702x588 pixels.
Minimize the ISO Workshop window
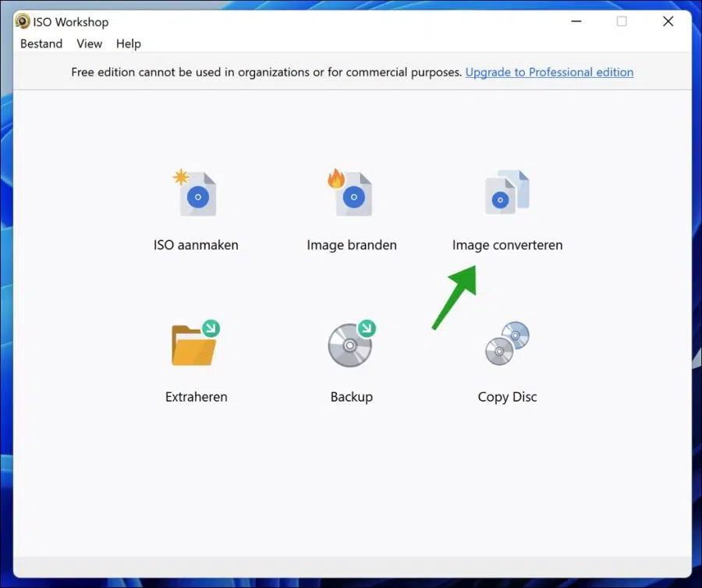(576, 22)
